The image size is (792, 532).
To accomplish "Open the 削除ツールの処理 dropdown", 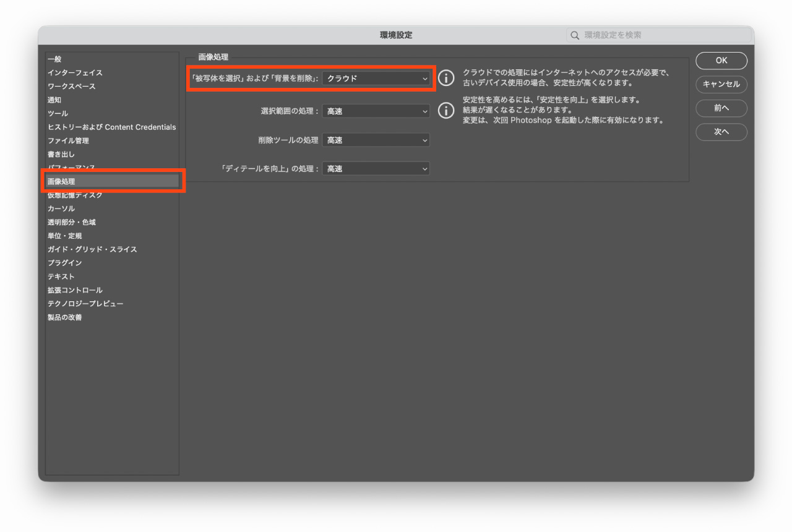I will (x=376, y=140).
